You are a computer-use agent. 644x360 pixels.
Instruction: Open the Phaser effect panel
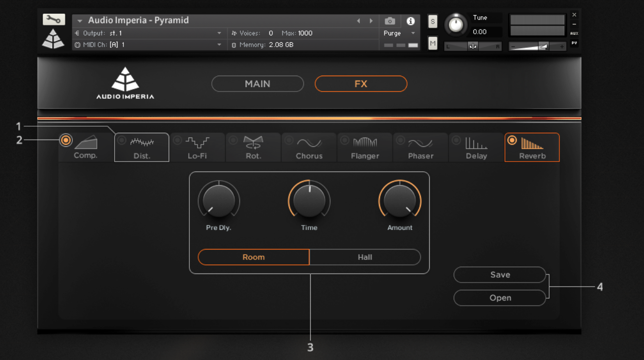(420, 147)
